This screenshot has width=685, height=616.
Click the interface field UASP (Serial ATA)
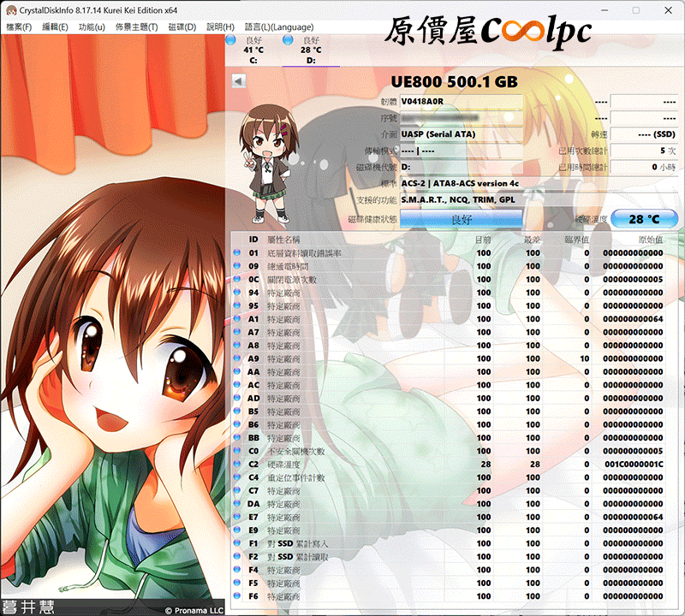(x=462, y=134)
